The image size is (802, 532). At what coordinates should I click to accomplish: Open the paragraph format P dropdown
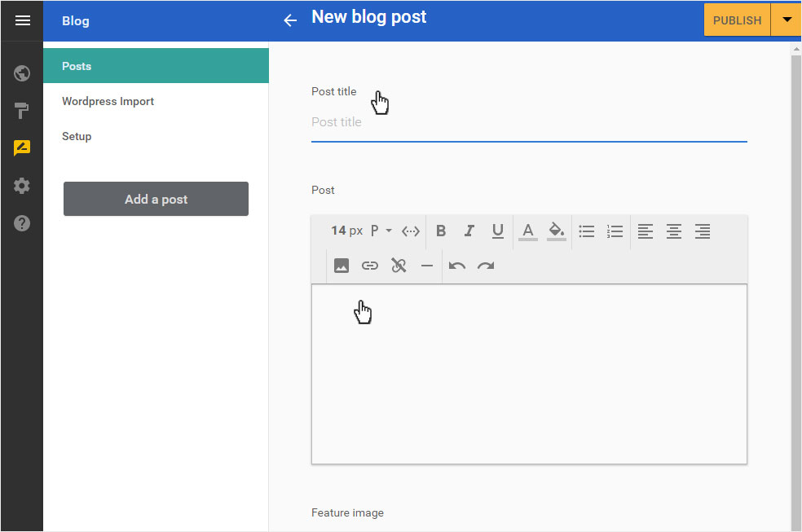coord(381,231)
